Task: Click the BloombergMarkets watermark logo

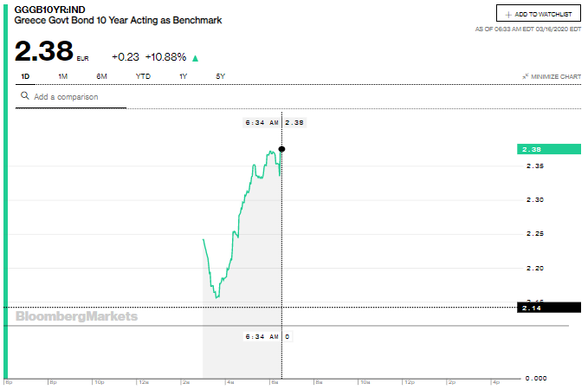Action: tap(76, 316)
